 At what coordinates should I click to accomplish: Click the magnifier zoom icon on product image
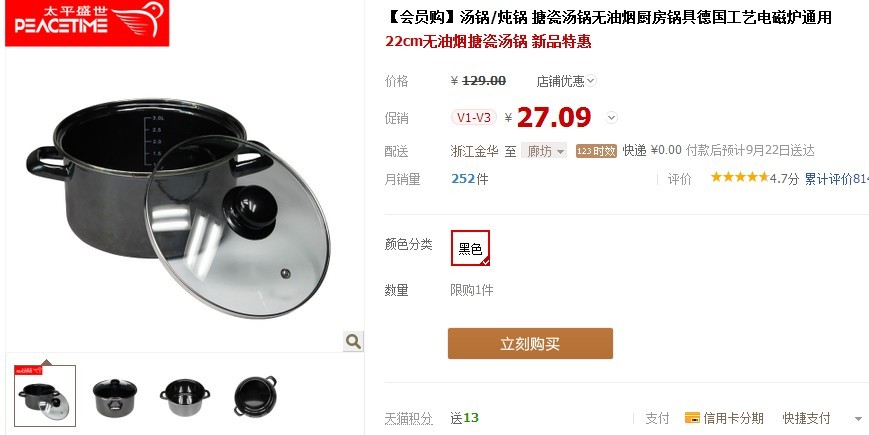click(x=353, y=341)
